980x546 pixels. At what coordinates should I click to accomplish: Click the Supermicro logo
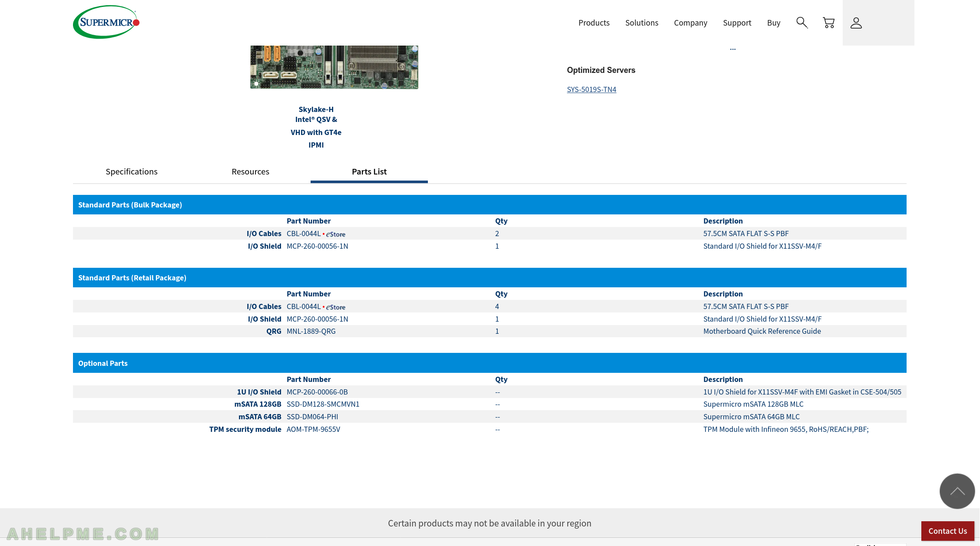[x=106, y=22]
